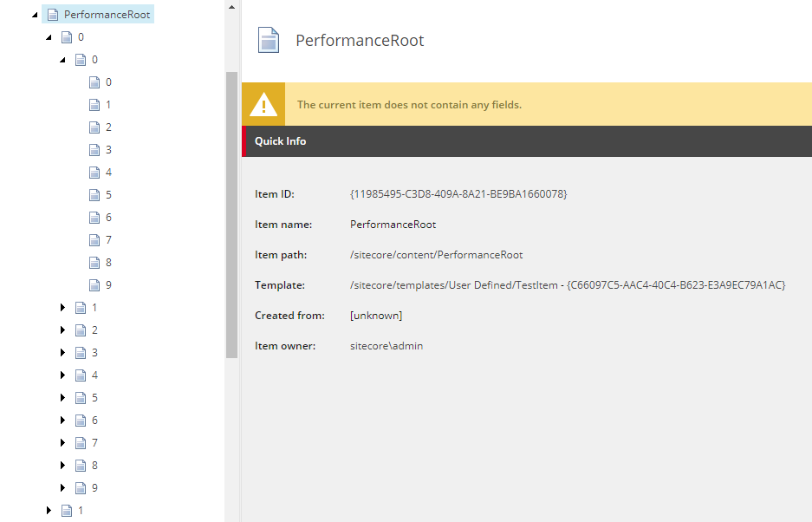Click the icon of leaf item 1 without an arrow

pos(94,105)
